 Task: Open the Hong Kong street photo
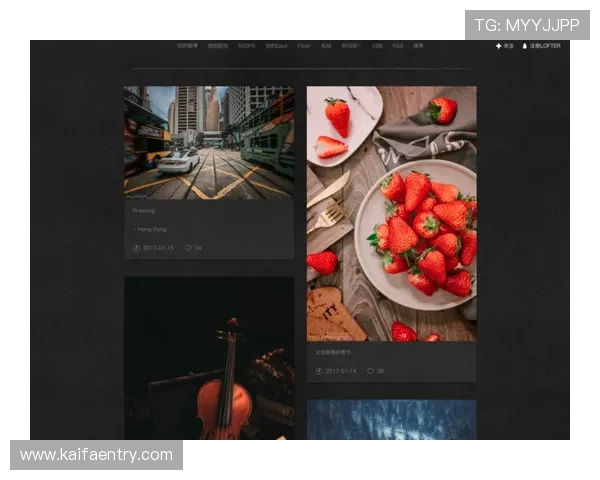point(208,142)
